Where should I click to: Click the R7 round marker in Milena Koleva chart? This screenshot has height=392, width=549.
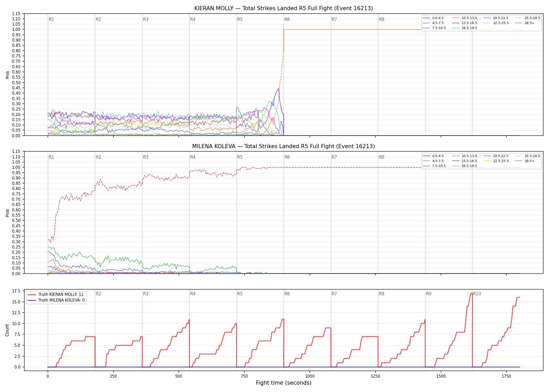[334, 157]
